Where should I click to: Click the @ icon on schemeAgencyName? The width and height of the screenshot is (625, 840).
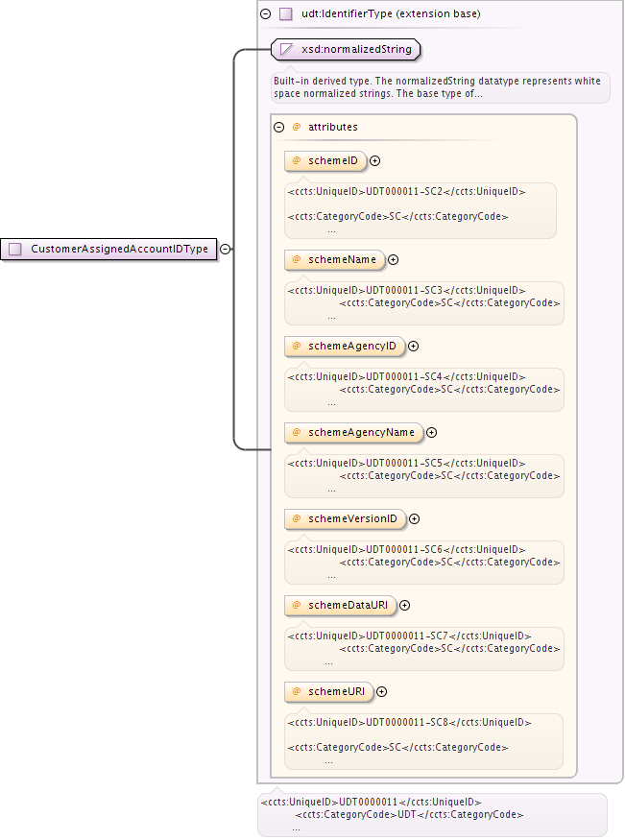point(296,432)
